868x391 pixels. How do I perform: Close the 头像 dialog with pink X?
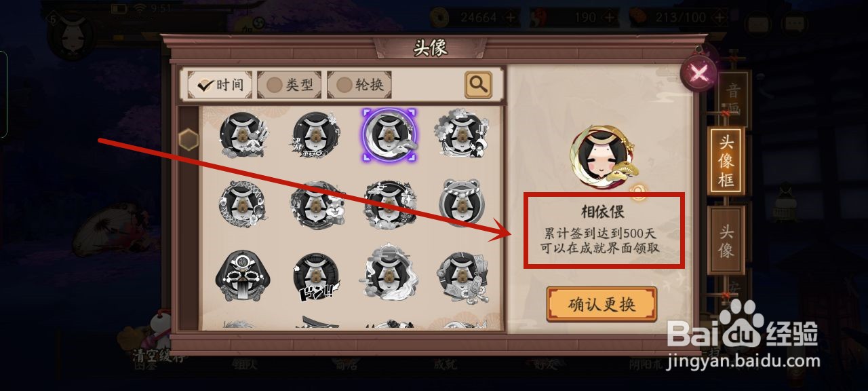coord(699,71)
